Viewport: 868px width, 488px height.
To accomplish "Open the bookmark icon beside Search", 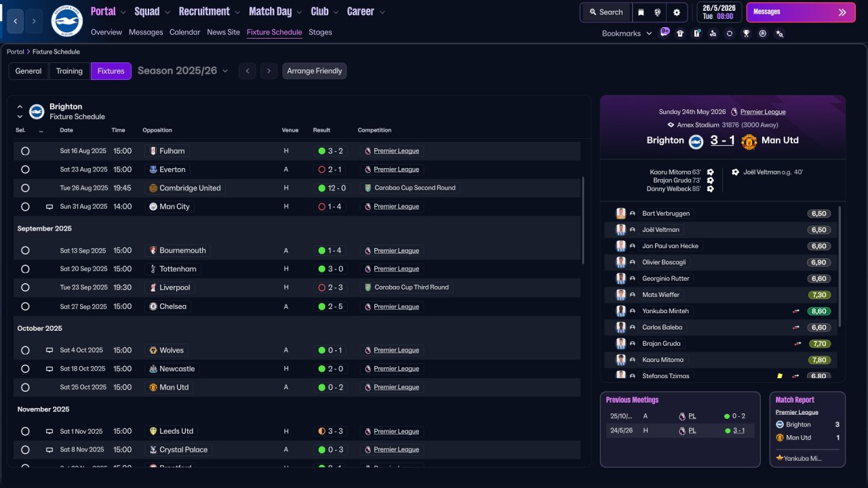I will 641,12.
